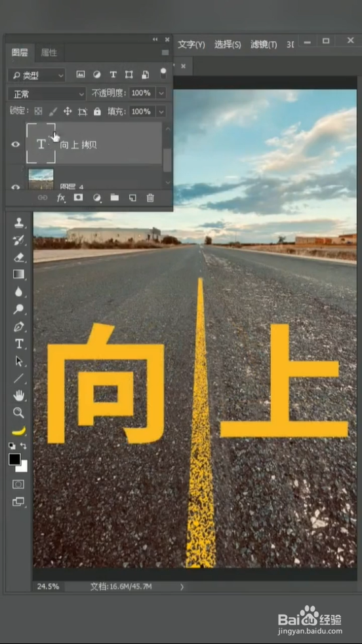Screen dimensions: 362x644
Task: Click the foreground color swatch
Action: point(14,459)
